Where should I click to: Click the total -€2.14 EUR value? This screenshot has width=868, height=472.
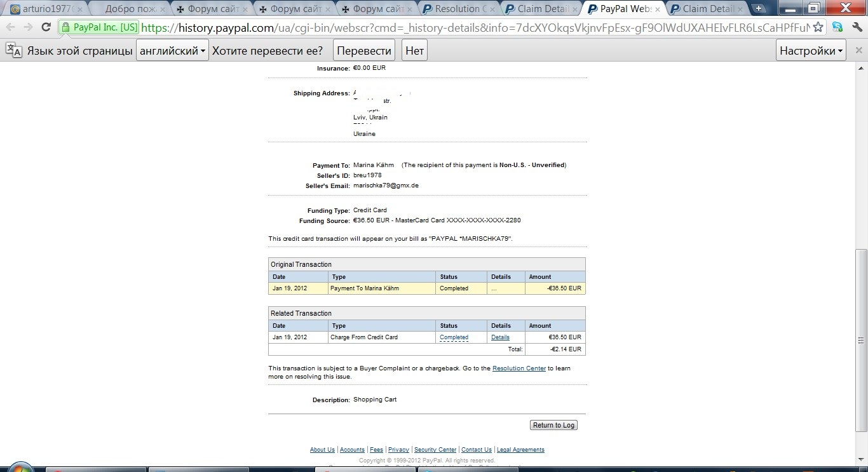(566, 349)
